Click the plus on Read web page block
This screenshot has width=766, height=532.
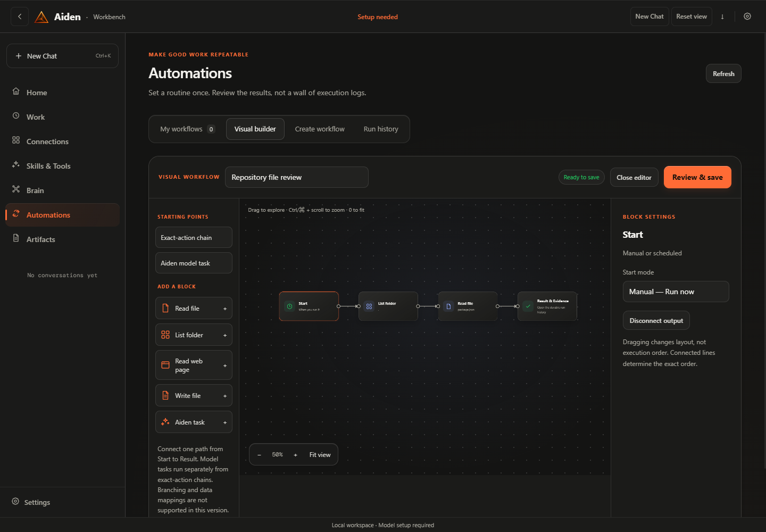click(x=225, y=365)
